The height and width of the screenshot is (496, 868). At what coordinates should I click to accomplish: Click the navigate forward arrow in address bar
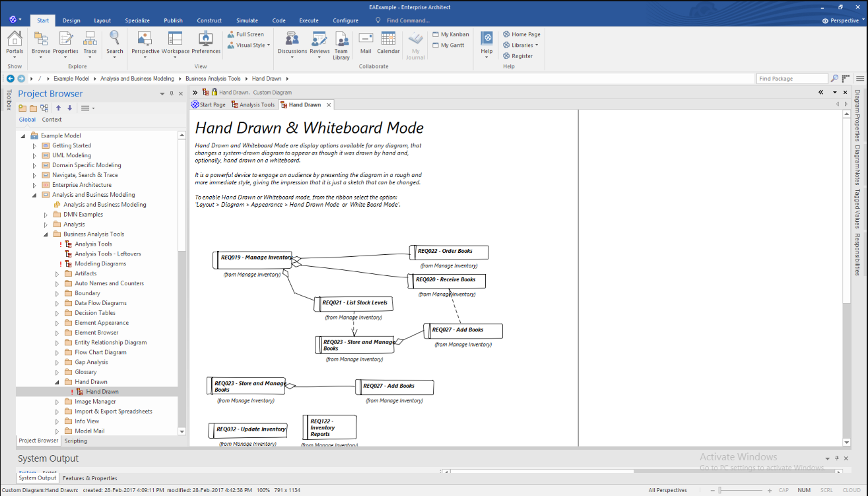pos(21,79)
